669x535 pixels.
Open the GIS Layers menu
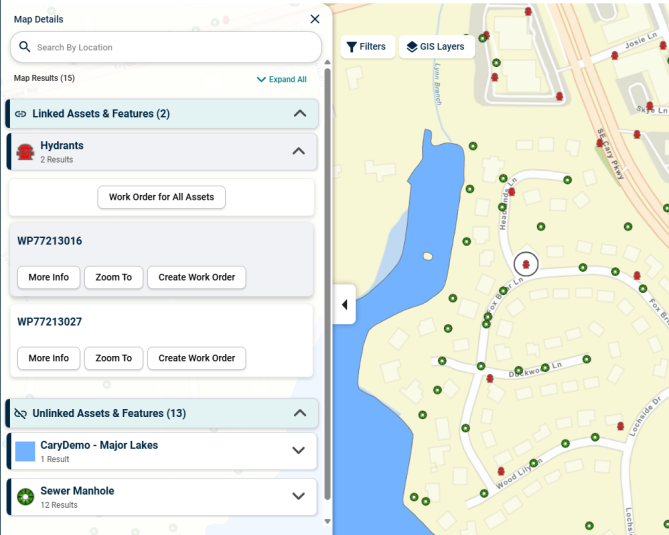435,47
